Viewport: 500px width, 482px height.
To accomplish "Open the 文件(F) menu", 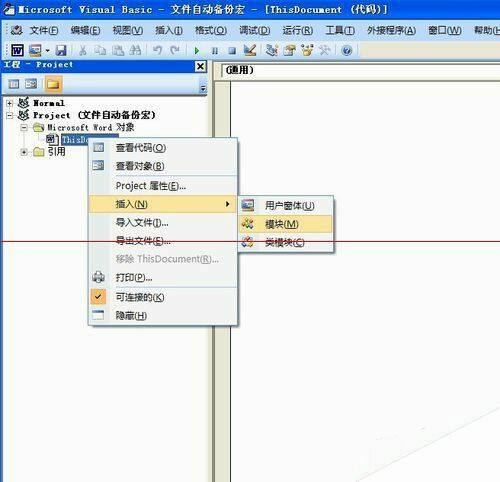I will click(x=44, y=31).
